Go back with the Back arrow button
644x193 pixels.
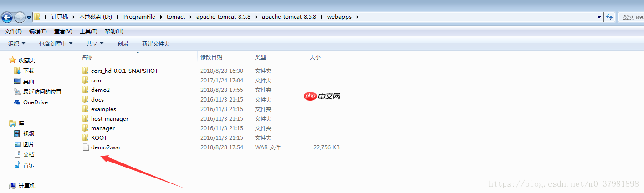[x=7, y=17]
